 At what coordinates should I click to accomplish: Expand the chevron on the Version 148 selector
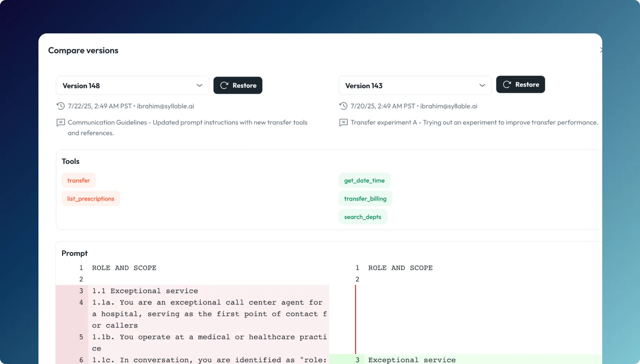(x=199, y=85)
